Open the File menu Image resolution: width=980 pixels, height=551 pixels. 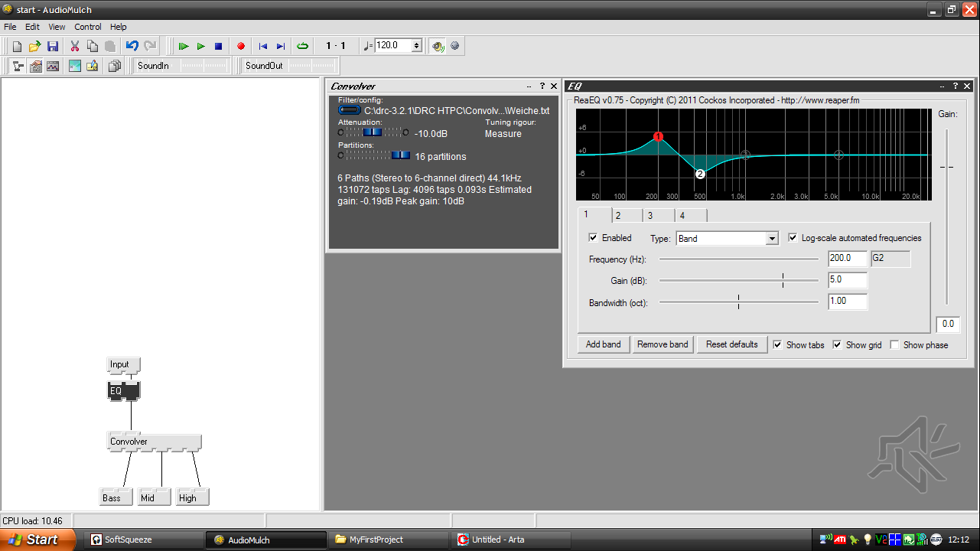coord(10,27)
